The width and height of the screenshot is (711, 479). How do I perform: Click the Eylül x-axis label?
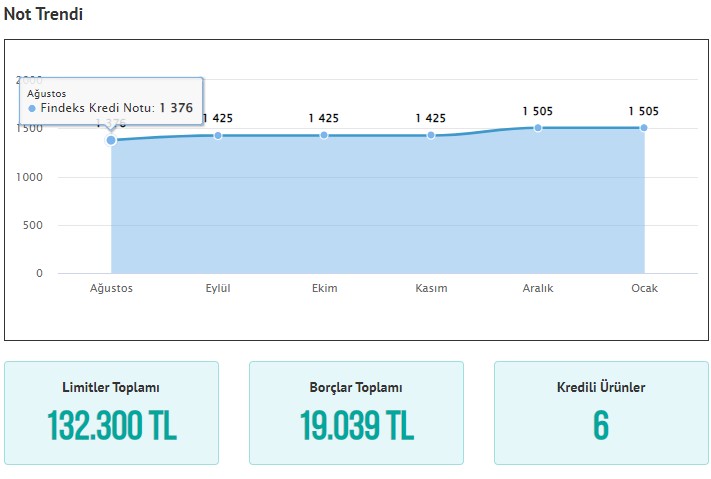click(x=217, y=289)
